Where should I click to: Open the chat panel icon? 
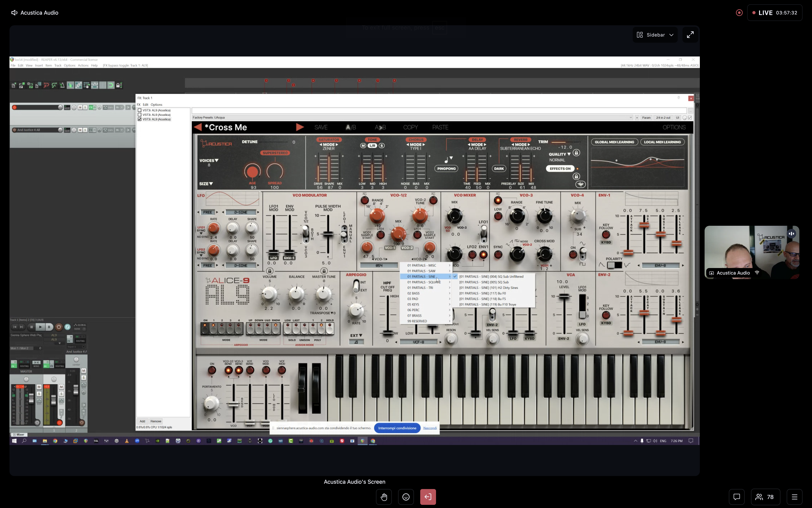coord(737,497)
